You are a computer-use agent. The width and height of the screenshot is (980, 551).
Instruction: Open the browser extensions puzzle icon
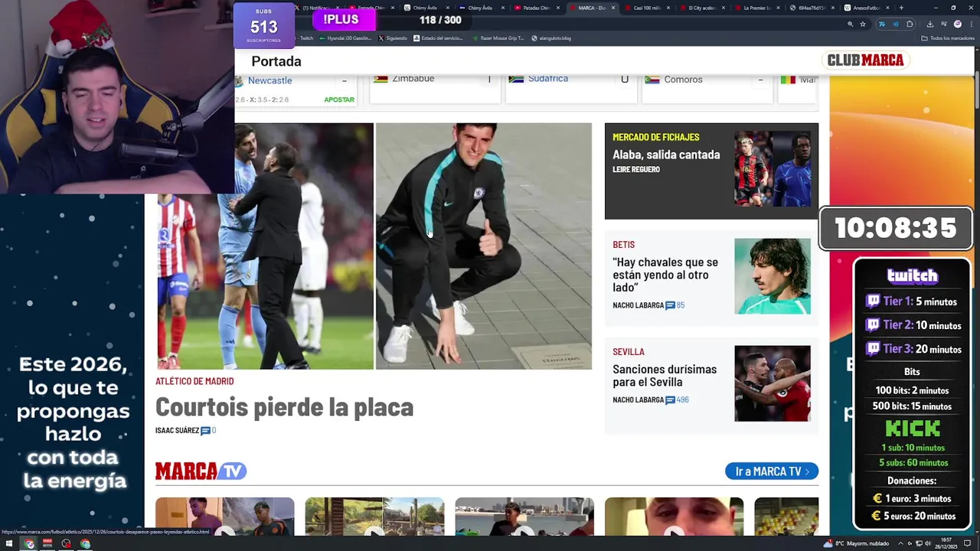tap(910, 24)
